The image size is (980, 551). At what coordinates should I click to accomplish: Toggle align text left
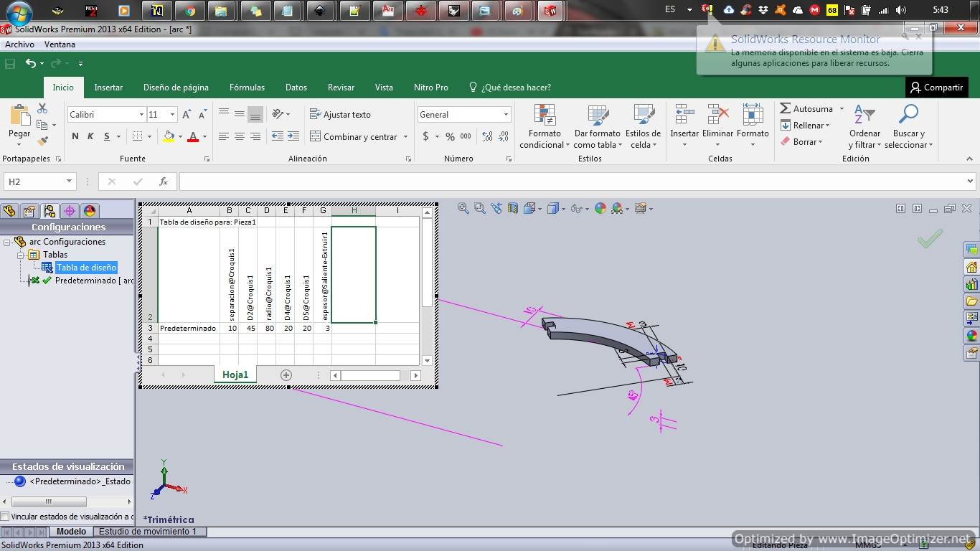[224, 136]
